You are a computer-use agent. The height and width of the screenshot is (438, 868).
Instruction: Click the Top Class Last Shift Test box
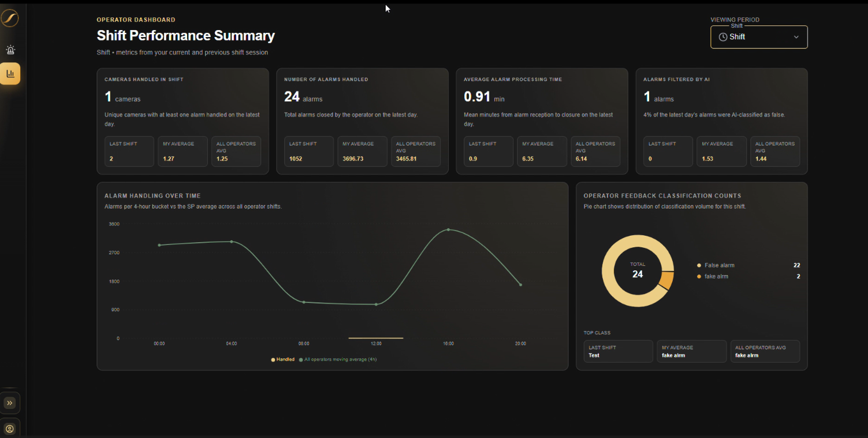tap(619, 351)
